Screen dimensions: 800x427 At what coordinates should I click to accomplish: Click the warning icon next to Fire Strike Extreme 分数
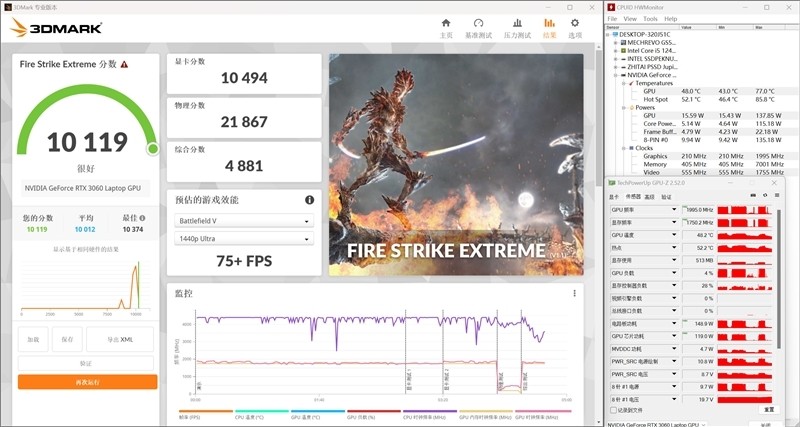coord(124,64)
